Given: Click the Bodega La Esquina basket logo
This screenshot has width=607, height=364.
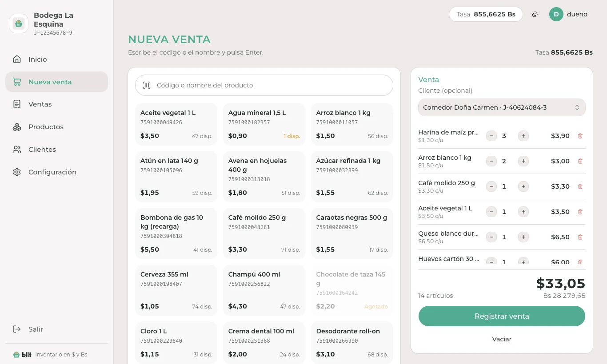Looking at the screenshot, I should tap(19, 24).
